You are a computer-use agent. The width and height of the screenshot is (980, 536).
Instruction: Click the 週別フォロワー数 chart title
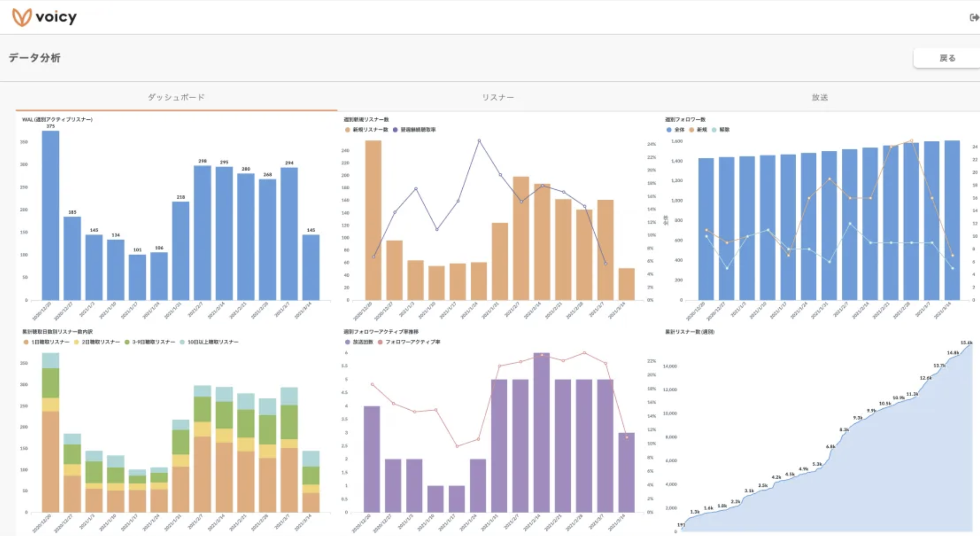pyautogui.click(x=685, y=120)
